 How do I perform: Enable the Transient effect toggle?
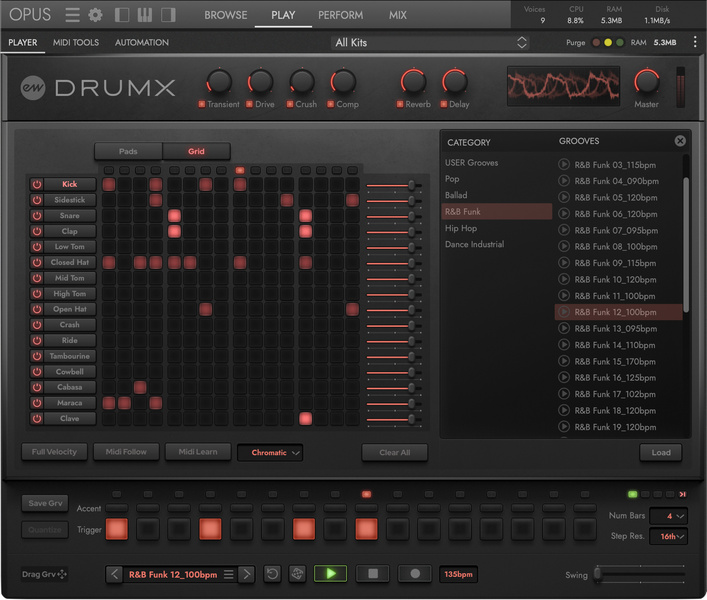[x=202, y=104]
